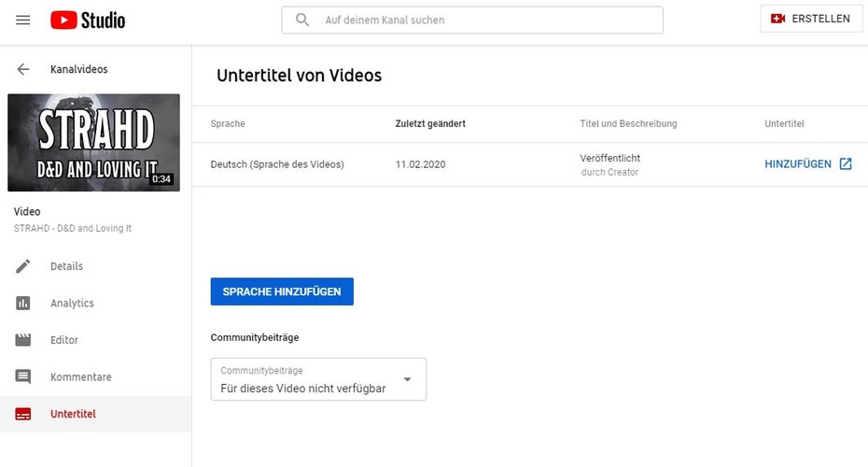Viewport: 868px width, 467px height.
Task: Click the 0:34 duration badge
Action: click(161, 179)
